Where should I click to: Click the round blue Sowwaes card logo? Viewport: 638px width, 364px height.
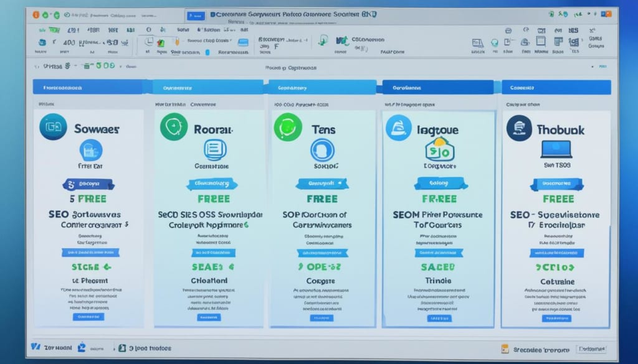pyautogui.click(x=54, y=127)
